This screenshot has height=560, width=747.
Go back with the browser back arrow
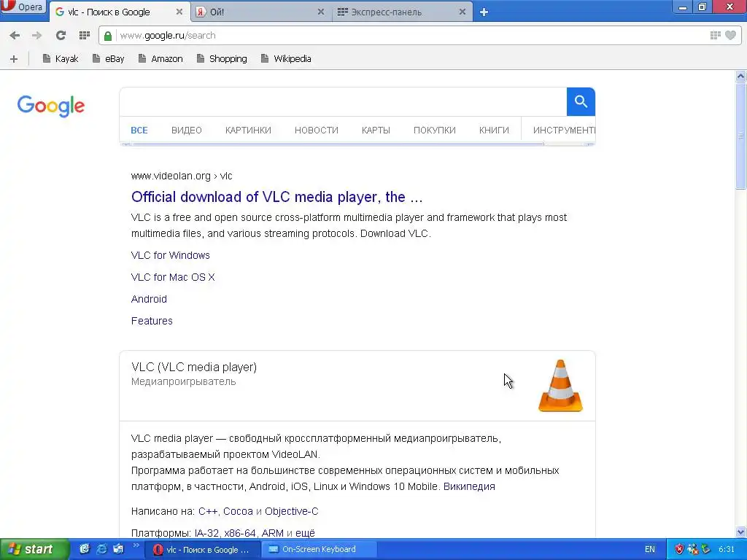pos(15,35)
